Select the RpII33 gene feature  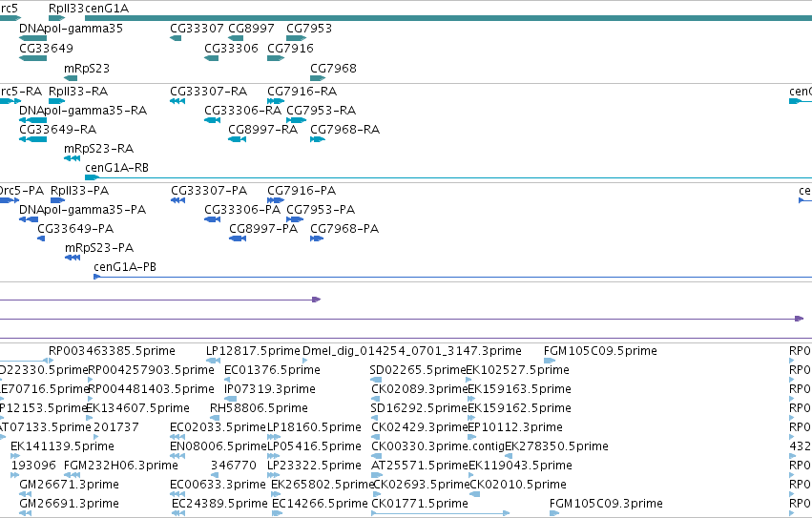tap(56, 18)
